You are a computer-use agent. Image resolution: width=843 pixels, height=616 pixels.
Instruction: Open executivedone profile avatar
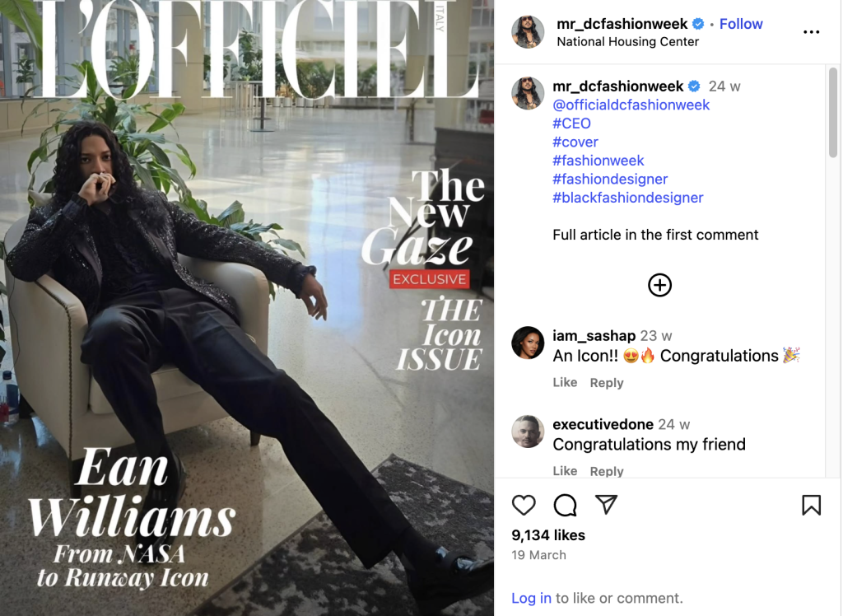click(x=528, y=432)
